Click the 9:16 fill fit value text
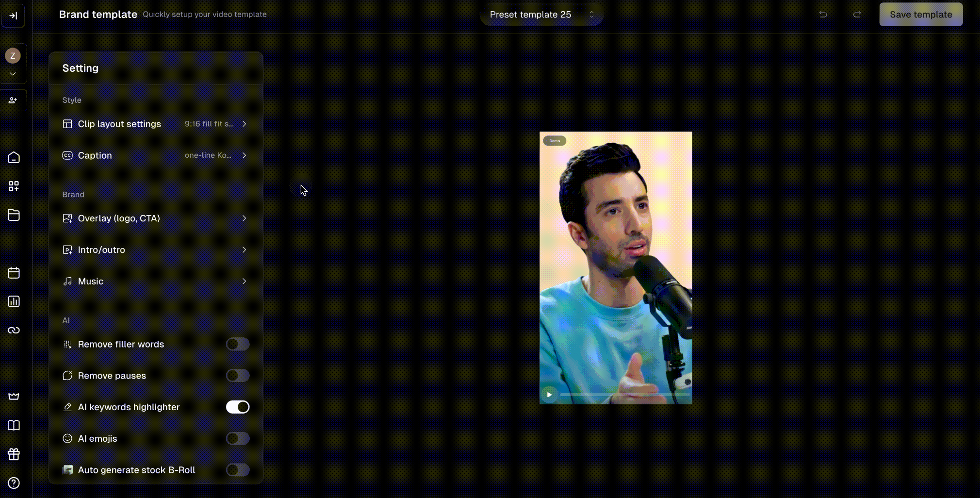The image size is (980, 498). pos(209,124)
